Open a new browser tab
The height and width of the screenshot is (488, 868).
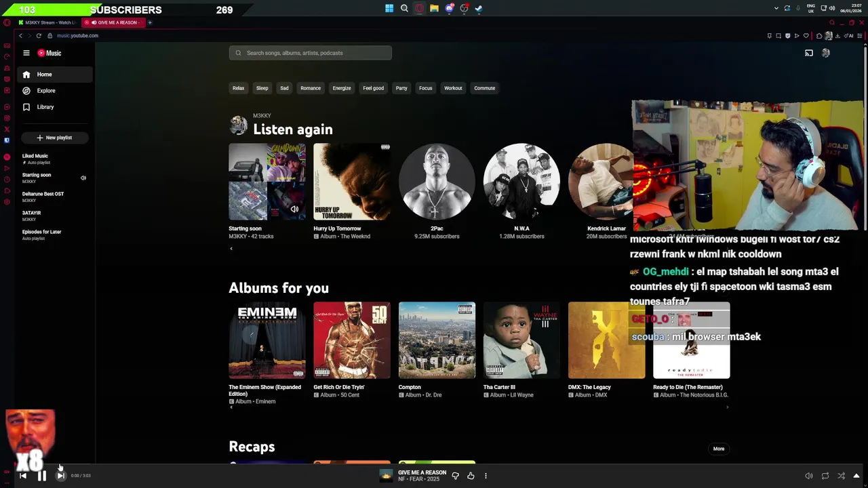[x=150, y=22]
